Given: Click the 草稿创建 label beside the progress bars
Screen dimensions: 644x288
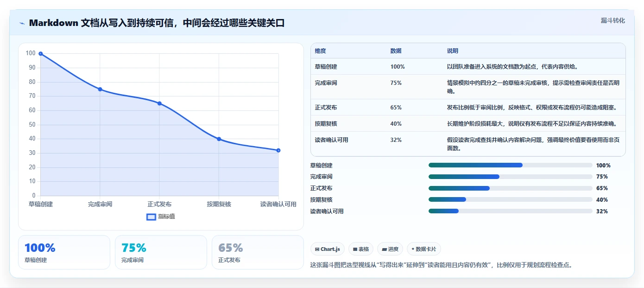Looking at the screenshot, I should coord(322,166).
